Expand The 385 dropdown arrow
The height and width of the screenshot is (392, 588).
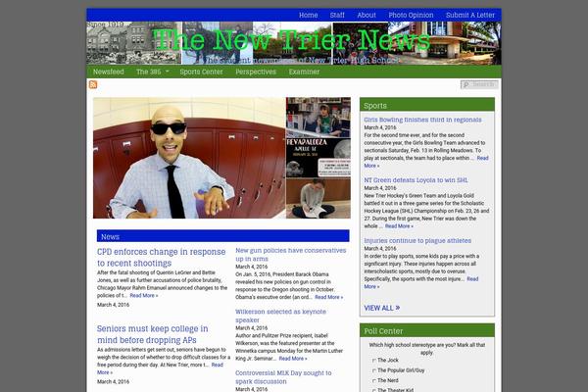click(168, 72)
